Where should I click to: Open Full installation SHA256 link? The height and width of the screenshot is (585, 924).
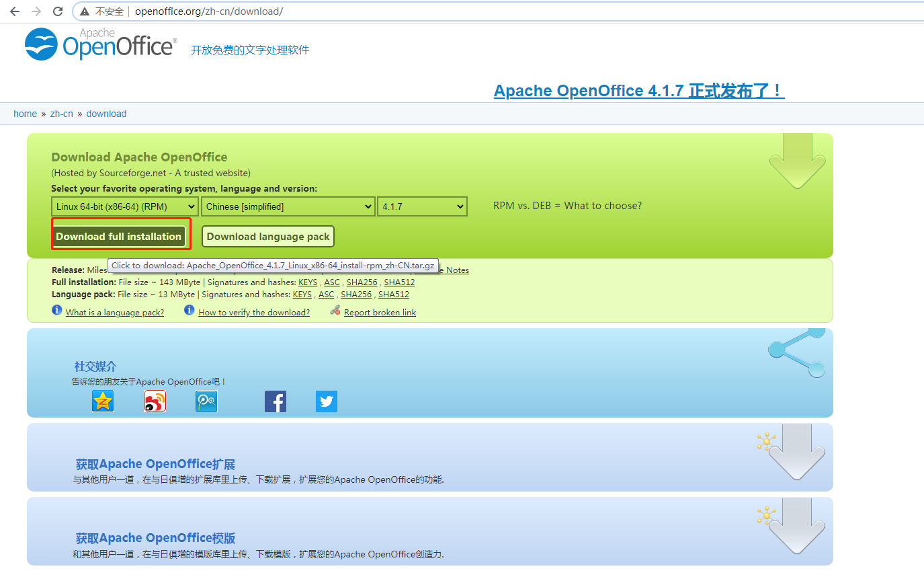click(362, 282)
